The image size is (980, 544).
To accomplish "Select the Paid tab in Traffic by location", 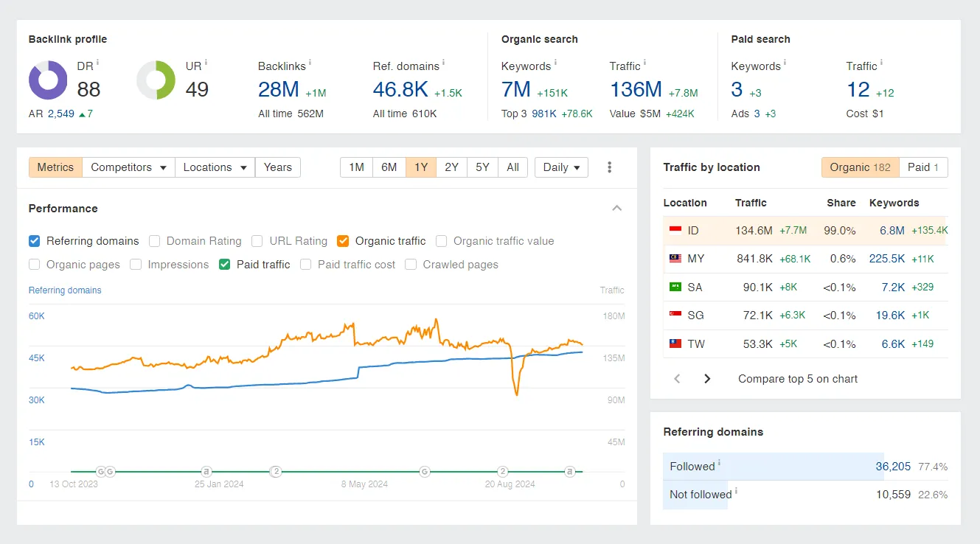I will click(x=922, y=167).
